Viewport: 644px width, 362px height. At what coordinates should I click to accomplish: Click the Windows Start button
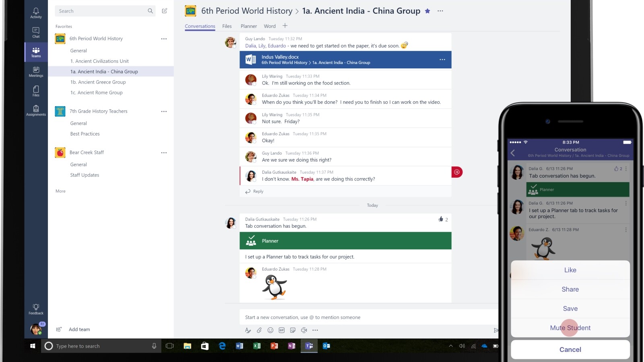pyautogui.click(x=33, y=346)
